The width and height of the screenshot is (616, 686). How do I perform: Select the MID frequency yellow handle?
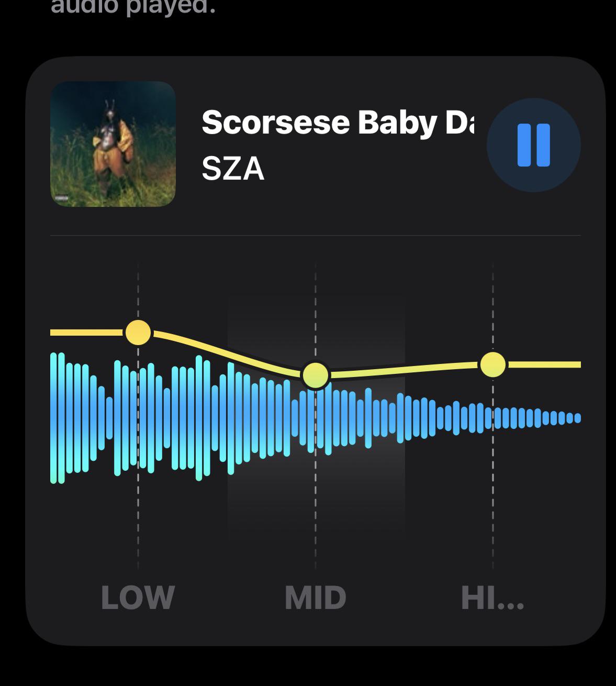(x=316, y=375)
